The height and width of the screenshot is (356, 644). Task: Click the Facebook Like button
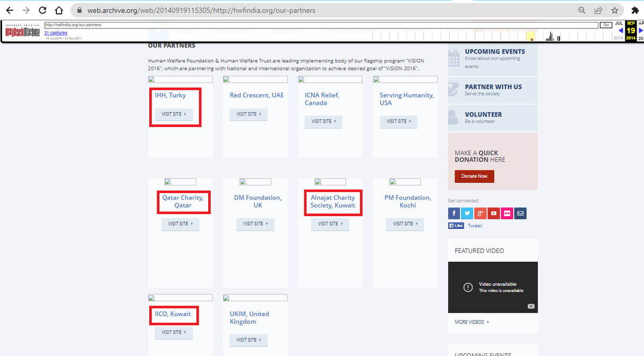[x=456, y=226]
